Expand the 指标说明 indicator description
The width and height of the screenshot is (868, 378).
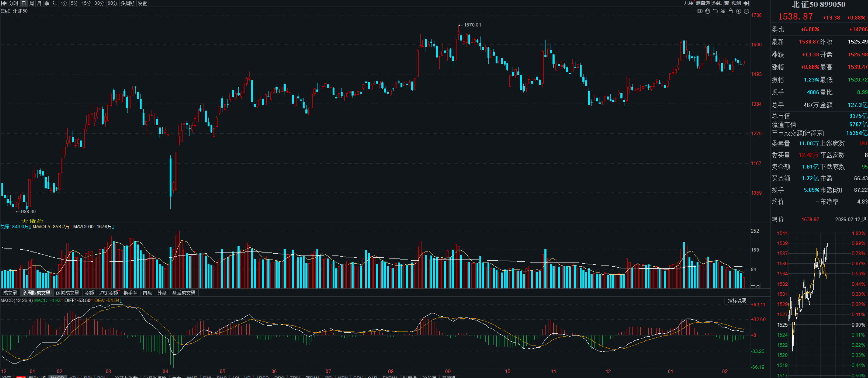737,300
